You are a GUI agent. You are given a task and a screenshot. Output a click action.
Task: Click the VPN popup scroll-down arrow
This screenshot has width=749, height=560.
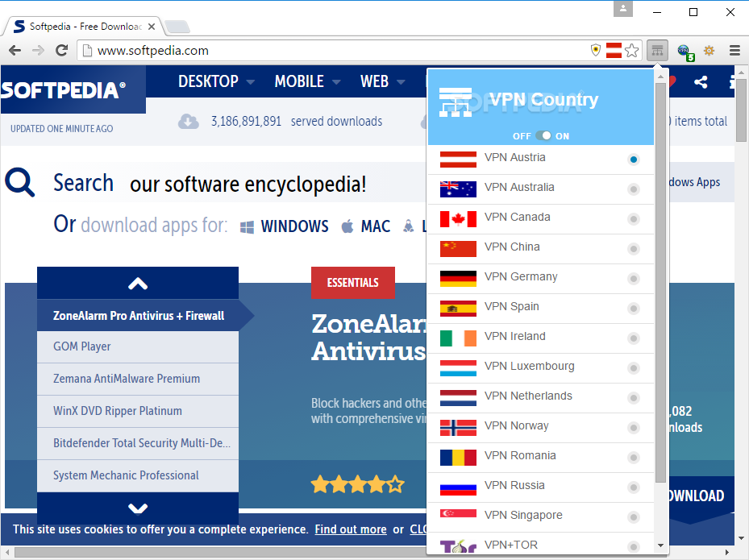[660, 545]
